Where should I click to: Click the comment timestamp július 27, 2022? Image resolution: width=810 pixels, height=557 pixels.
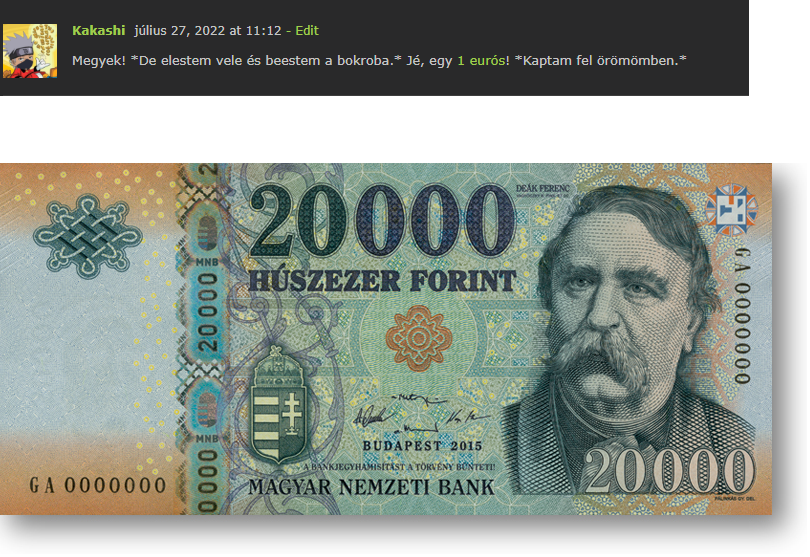click(208, 30)
